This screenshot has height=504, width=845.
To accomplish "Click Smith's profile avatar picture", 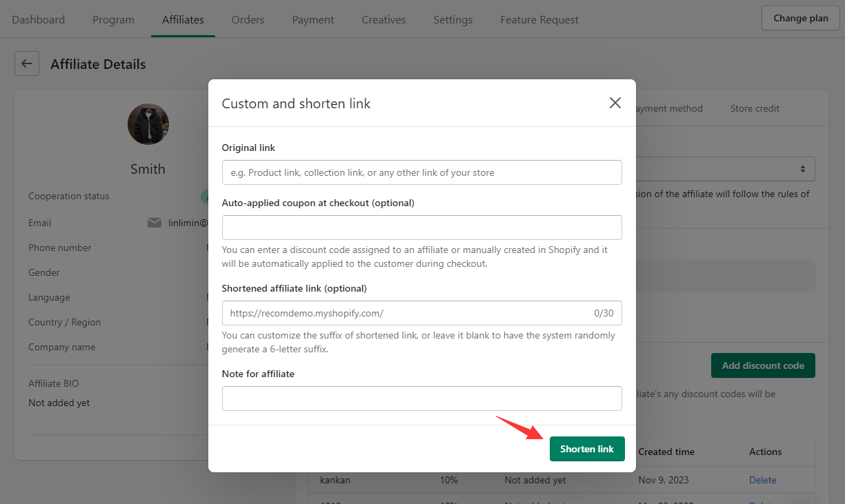I will click(148, 124).
